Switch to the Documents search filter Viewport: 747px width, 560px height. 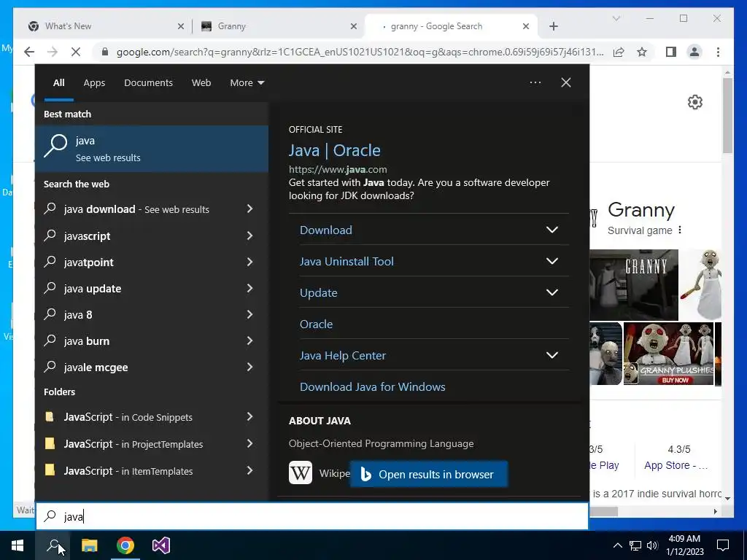tap(148, 83)
